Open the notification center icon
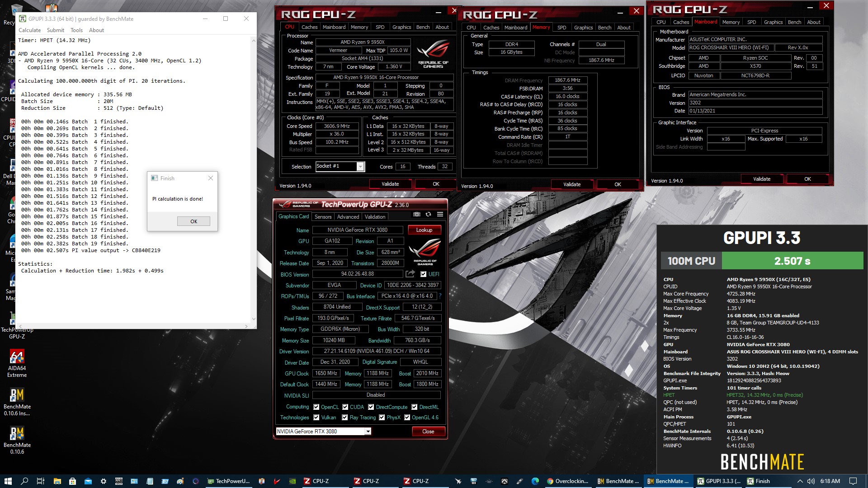868x488 pixels. (x=853, y=481)
